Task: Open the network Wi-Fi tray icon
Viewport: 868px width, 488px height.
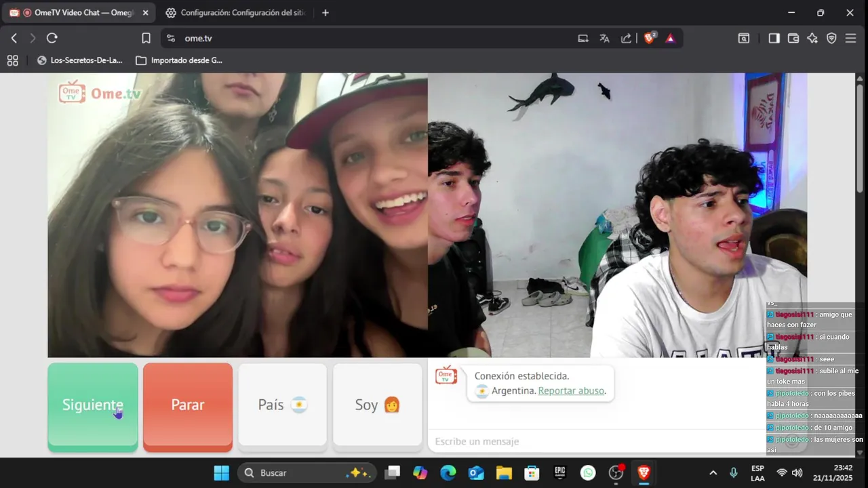Action: (x=782, y=473)
